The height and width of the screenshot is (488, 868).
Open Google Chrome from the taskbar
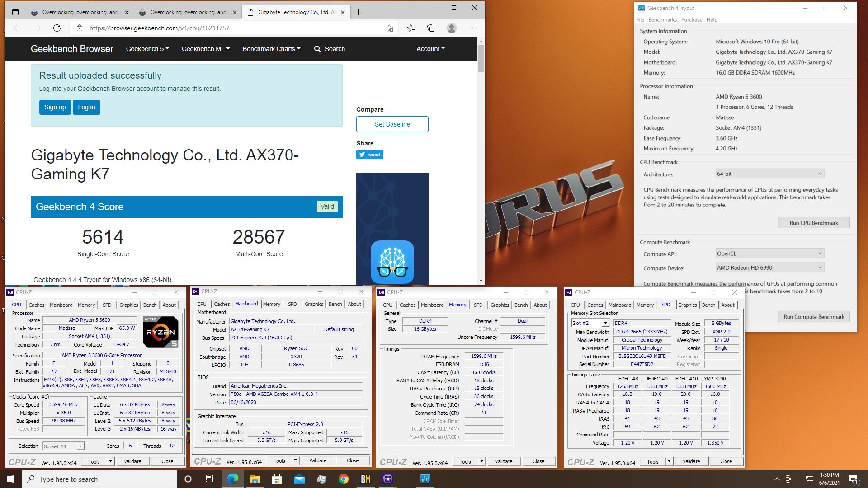[343, 479]
